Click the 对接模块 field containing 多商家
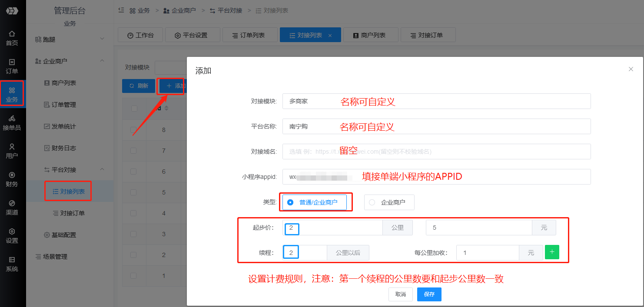Viewport: 644px width, 307px height. tap(436, 101)
